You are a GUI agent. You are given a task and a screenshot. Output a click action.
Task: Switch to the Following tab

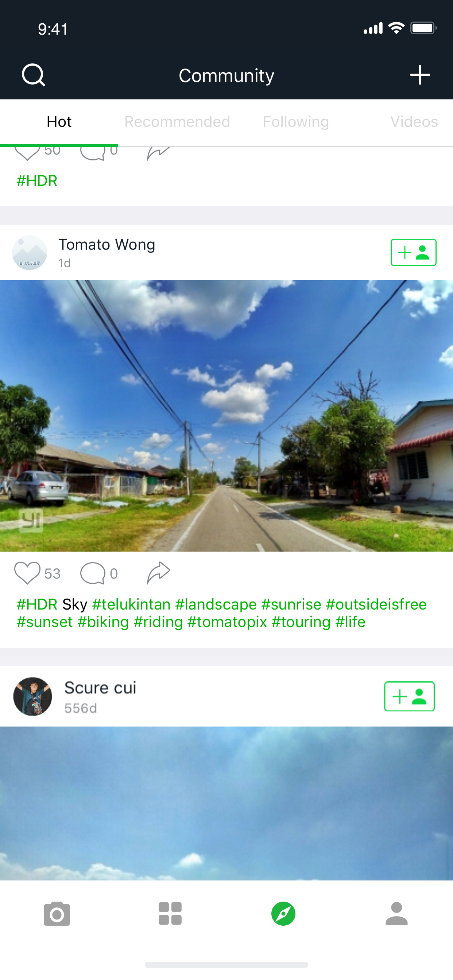[x=296, y=122]
